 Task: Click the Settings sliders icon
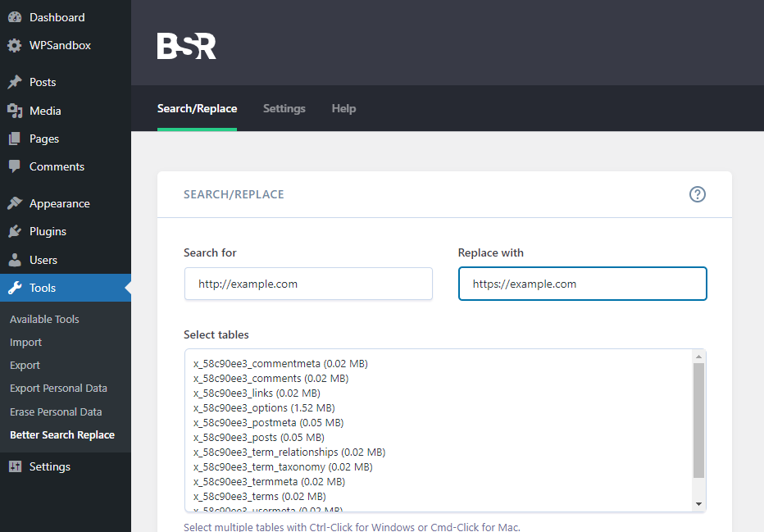click(15, 466)
